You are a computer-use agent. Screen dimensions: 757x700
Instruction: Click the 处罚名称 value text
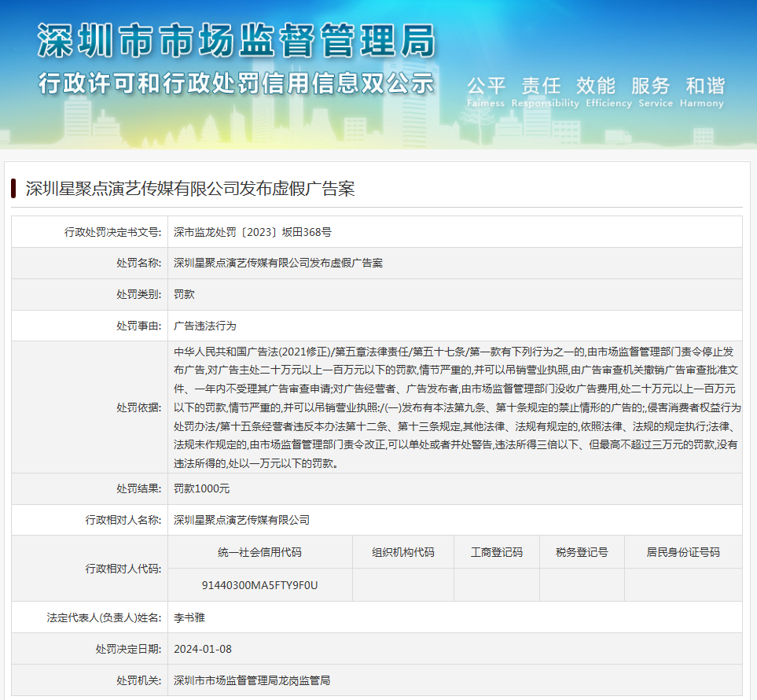[277, 263]
